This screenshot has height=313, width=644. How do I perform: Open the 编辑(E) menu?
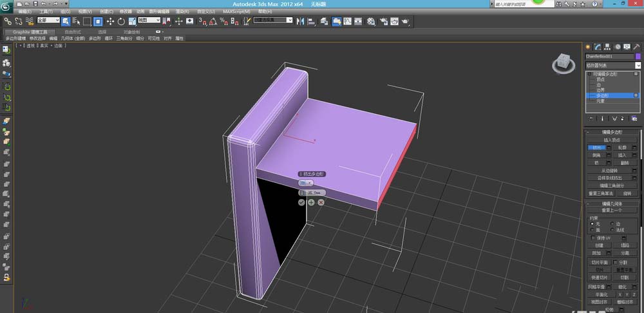pyautogui.click(x=26, y=12)
